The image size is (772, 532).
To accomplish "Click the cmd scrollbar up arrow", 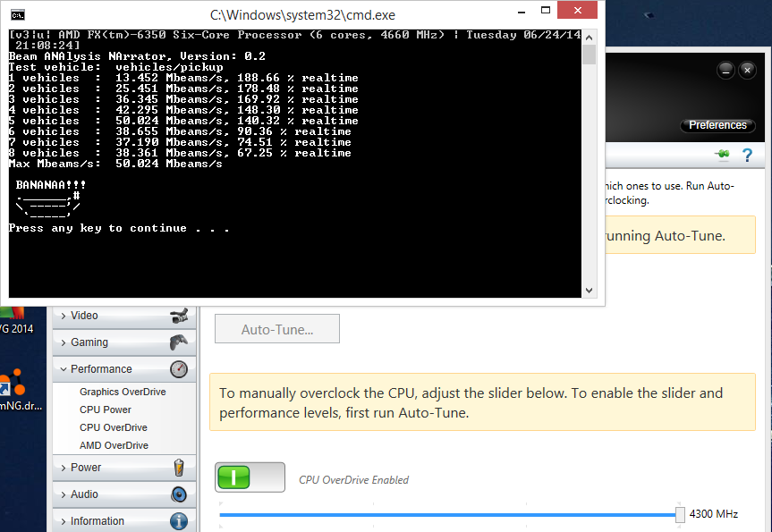I will click(x=589, y=38).
